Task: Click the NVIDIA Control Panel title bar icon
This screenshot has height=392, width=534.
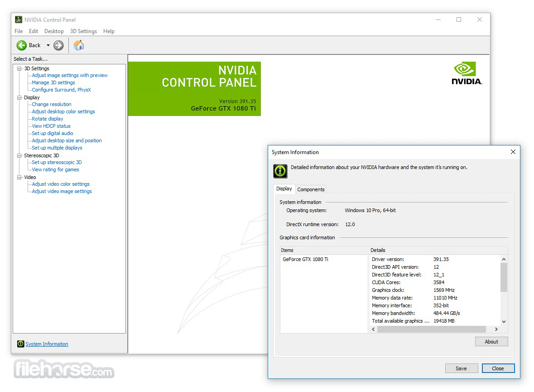Action: click(x=19, y=19)
